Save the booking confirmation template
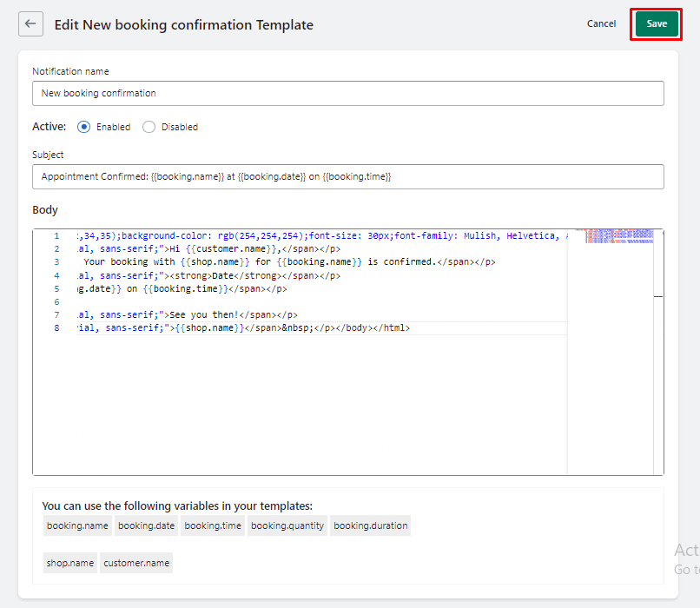Image resolution: width=700 pixels, height=608 pixels. 657,24
